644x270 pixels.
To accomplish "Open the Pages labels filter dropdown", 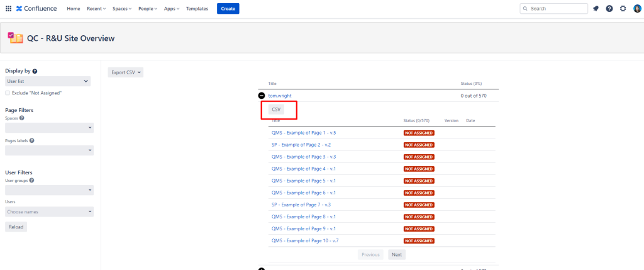I will pos(49,150).
